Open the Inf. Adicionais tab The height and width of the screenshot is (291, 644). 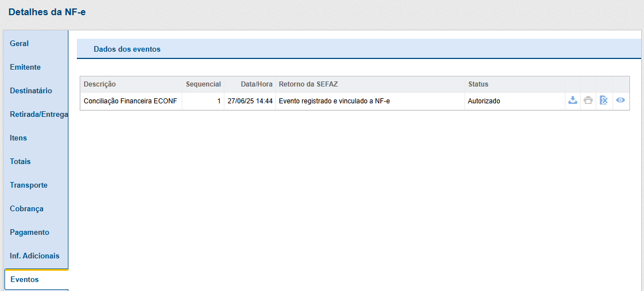tap(34, 256)
